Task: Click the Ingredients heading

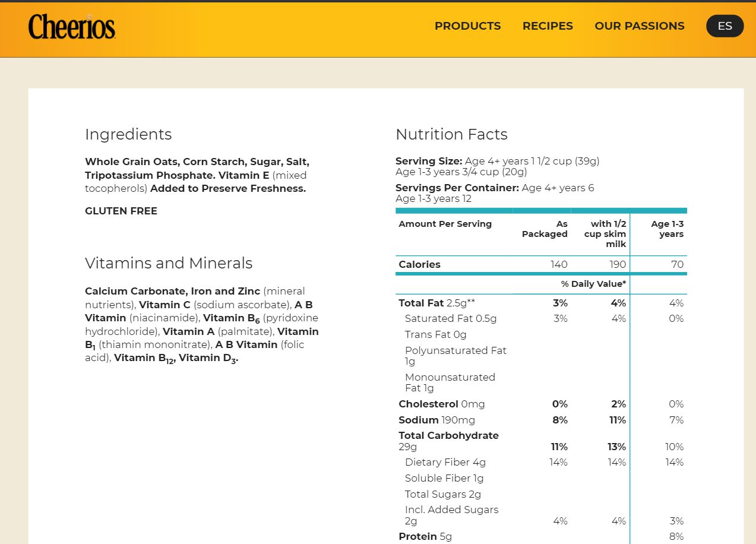Action: (128, 134)
